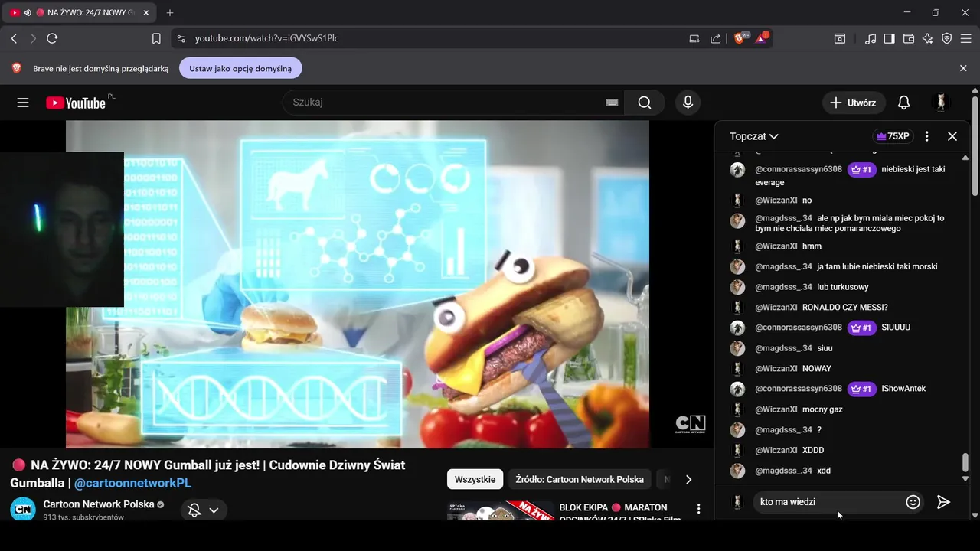Open Brave VPN shield icon
The image size is (980, 551).
click(x=946, y=38)
